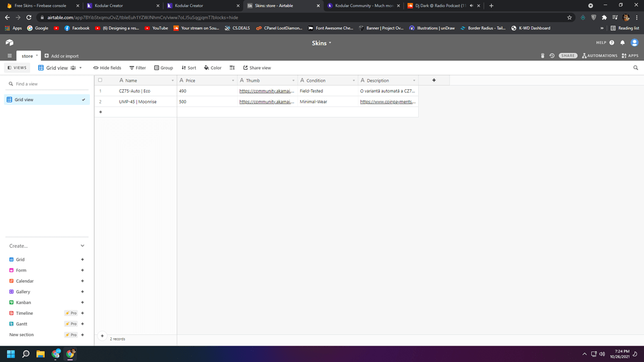The image size is (644, 362).
Task: Click Add or import button
Action: point(62,56)
